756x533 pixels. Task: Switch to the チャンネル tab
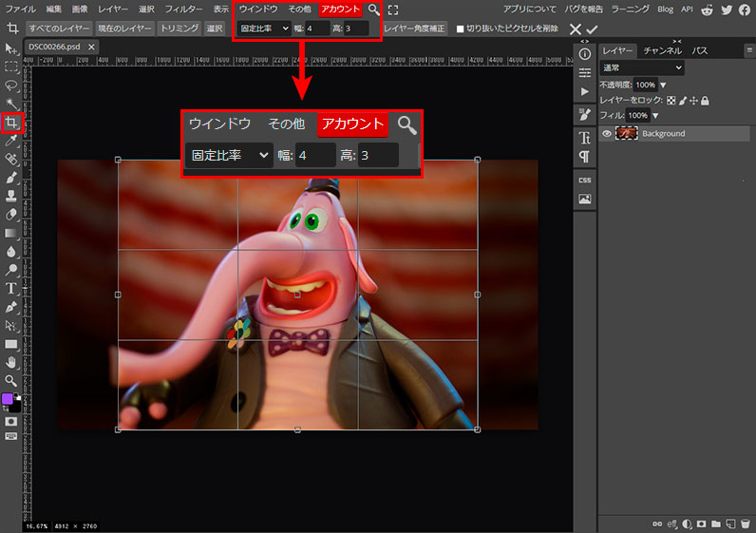[x=663, y=50]
